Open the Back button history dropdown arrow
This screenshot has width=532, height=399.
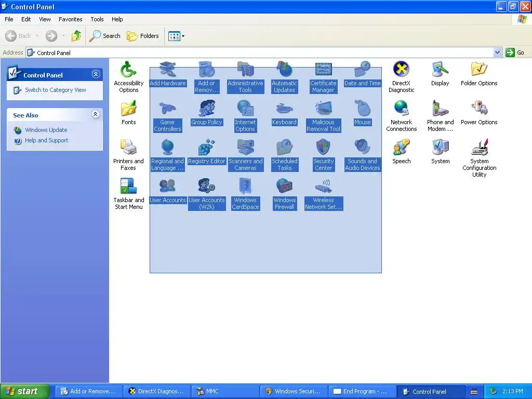pos(37,36)
